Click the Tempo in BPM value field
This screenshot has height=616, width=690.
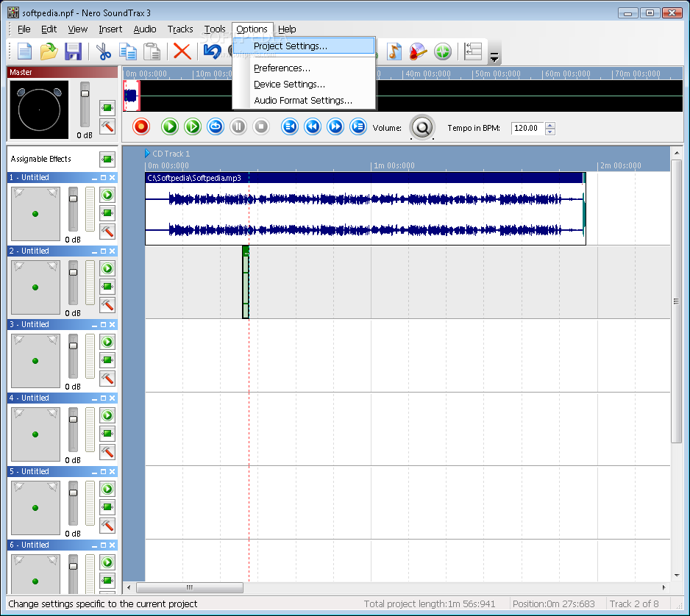point(527,128)
